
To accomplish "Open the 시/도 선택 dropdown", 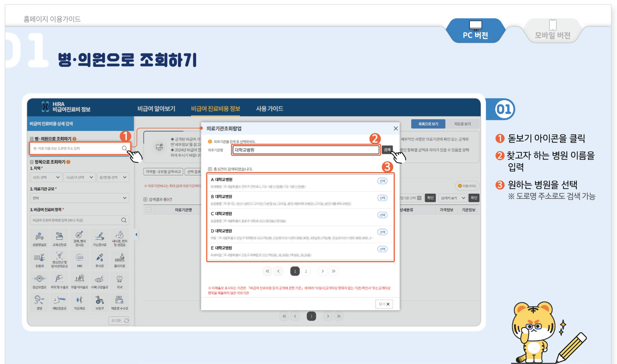I will [x=46, y=177].
